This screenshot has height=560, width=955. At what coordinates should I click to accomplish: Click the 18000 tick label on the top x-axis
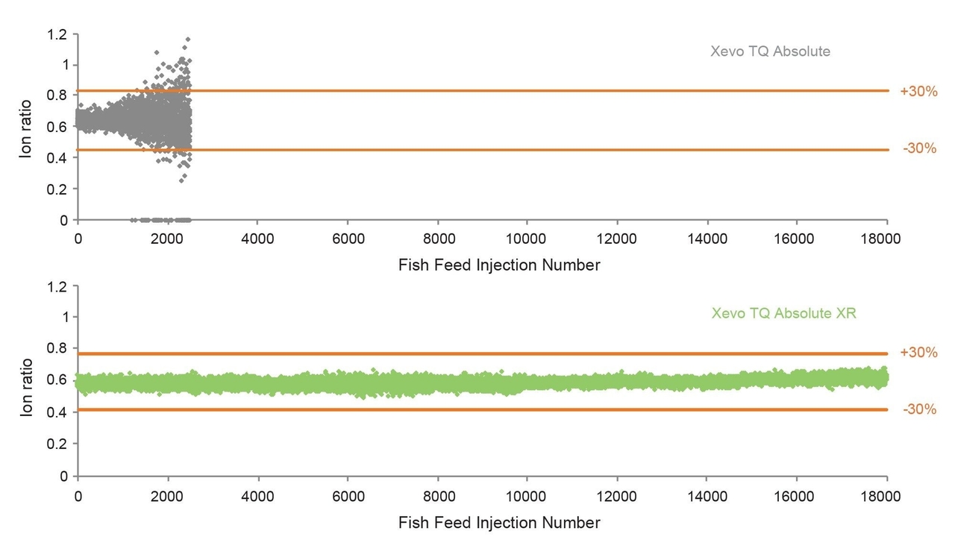(886, 239)
